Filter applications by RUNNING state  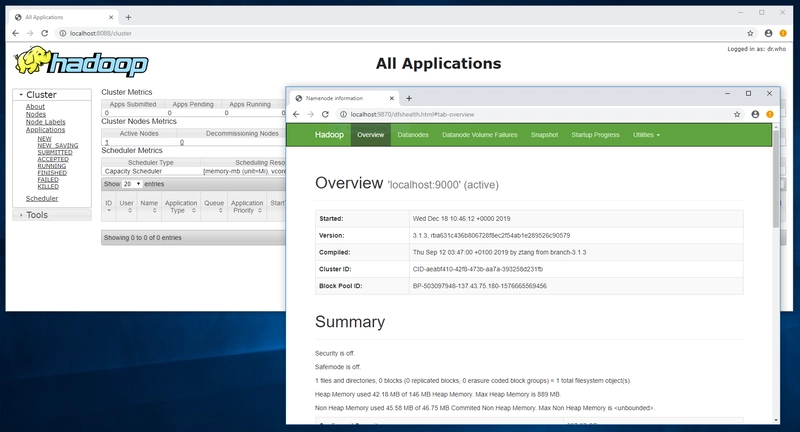[52, 166]
